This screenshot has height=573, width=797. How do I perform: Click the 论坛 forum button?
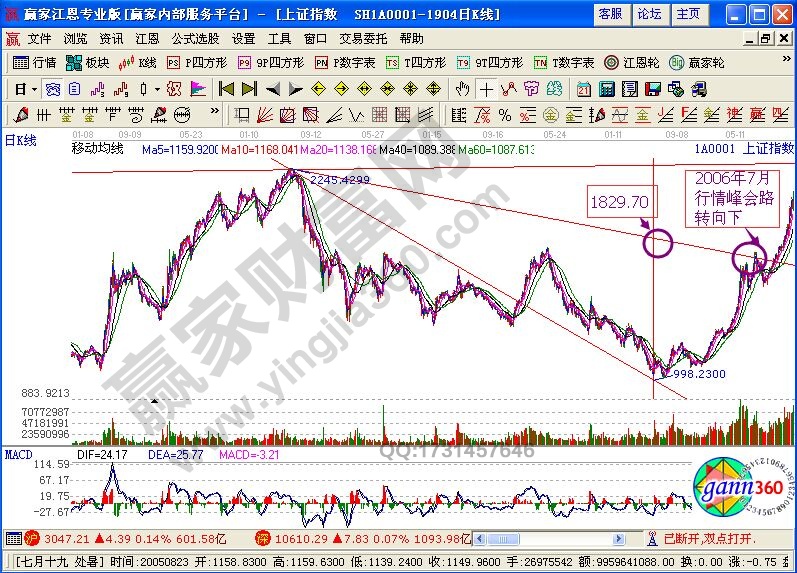point(649,13)
